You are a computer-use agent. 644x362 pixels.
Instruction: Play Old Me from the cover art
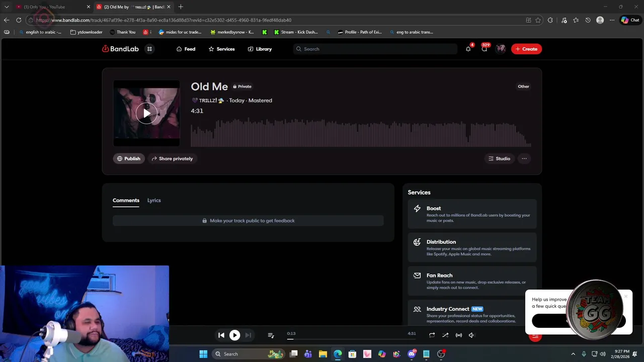[146, 113]
